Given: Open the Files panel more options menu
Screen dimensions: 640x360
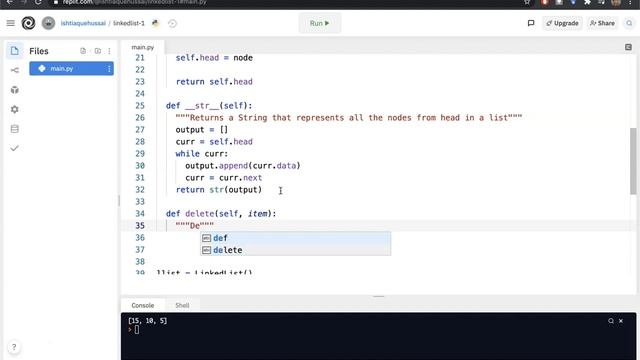Looking at the screenshot, I should [x=109, y=51].
